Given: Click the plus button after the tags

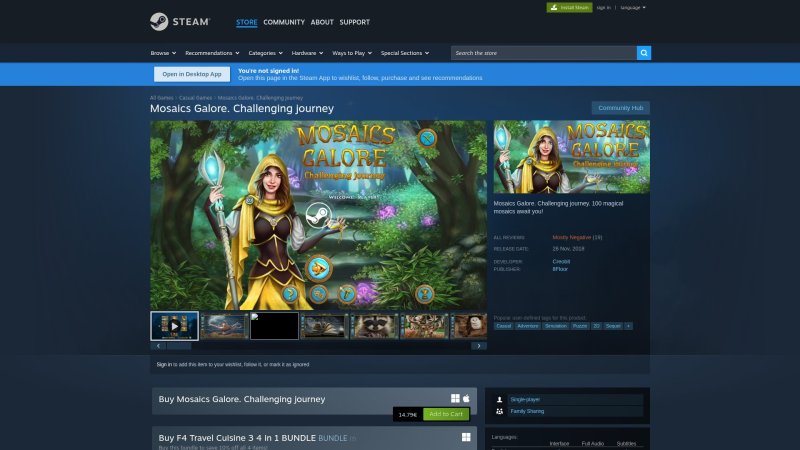Looking at the screenshot, I should pyautogui.click(x=628, y=326).
